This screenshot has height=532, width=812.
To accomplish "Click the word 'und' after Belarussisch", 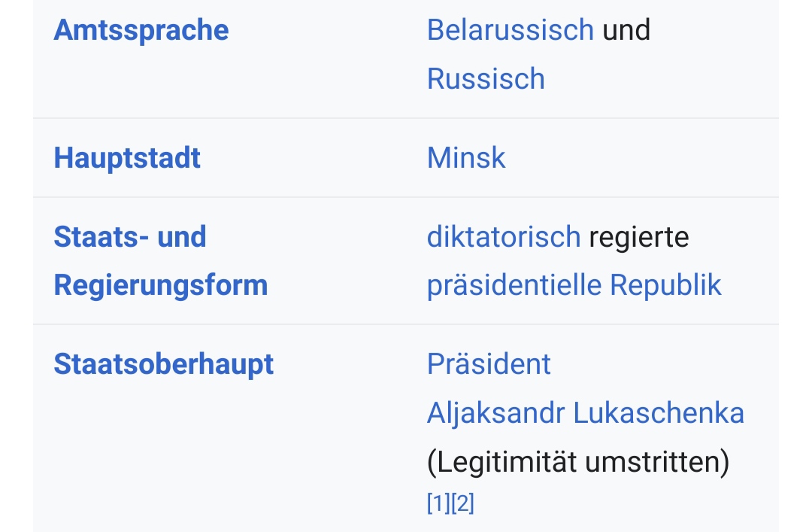I will 626,29.
